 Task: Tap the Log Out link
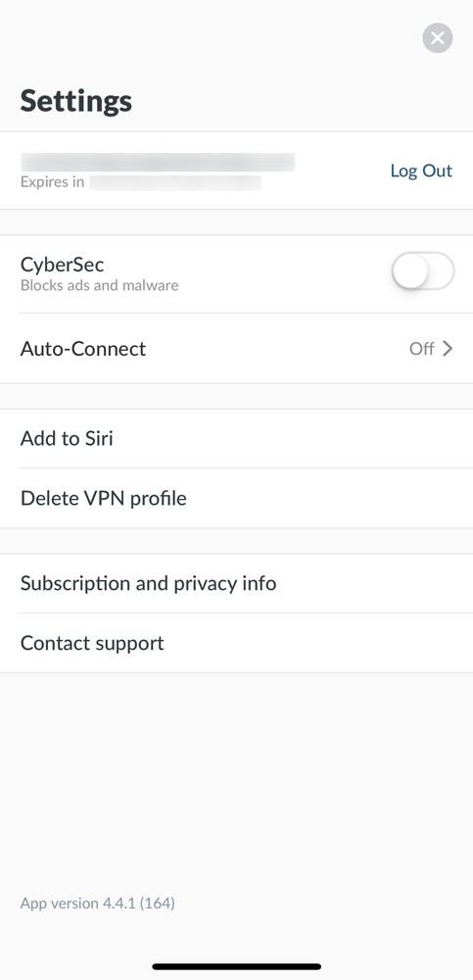[421, 171]
